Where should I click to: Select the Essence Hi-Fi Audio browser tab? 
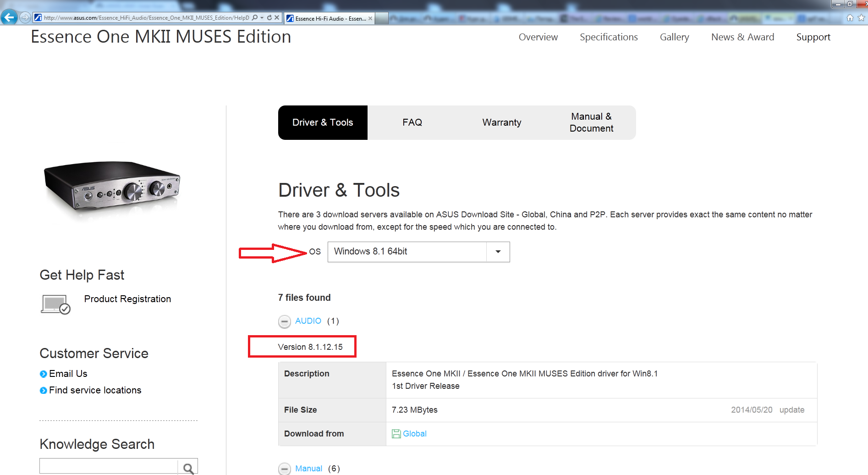329,18
